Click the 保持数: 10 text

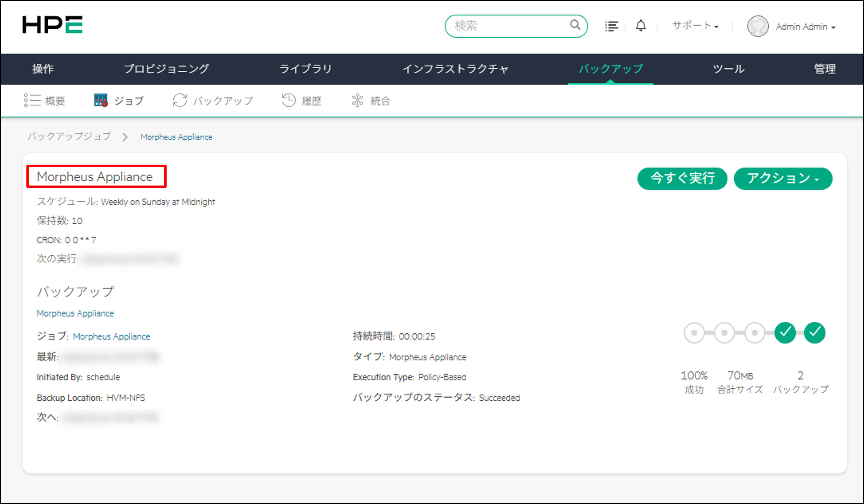(59, 220)
